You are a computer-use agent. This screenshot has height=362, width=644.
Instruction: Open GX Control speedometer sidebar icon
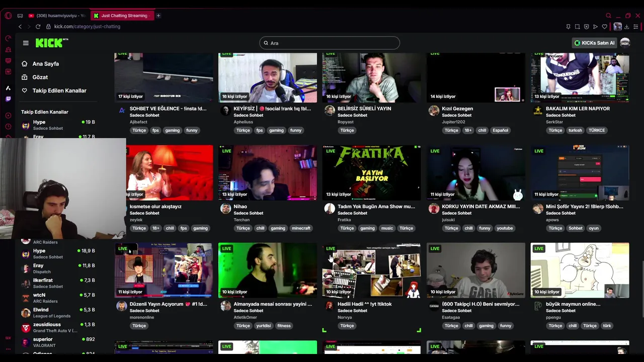8,38
